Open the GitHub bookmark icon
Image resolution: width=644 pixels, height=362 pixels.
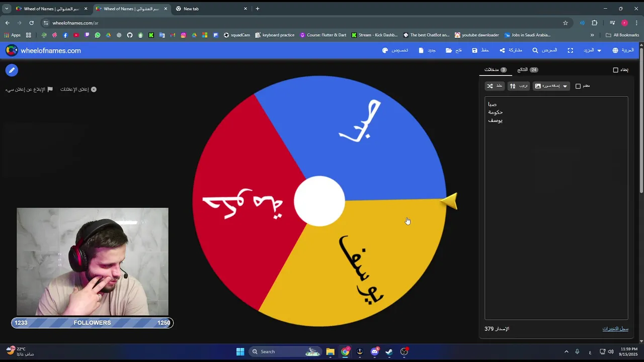pos(130,35)
